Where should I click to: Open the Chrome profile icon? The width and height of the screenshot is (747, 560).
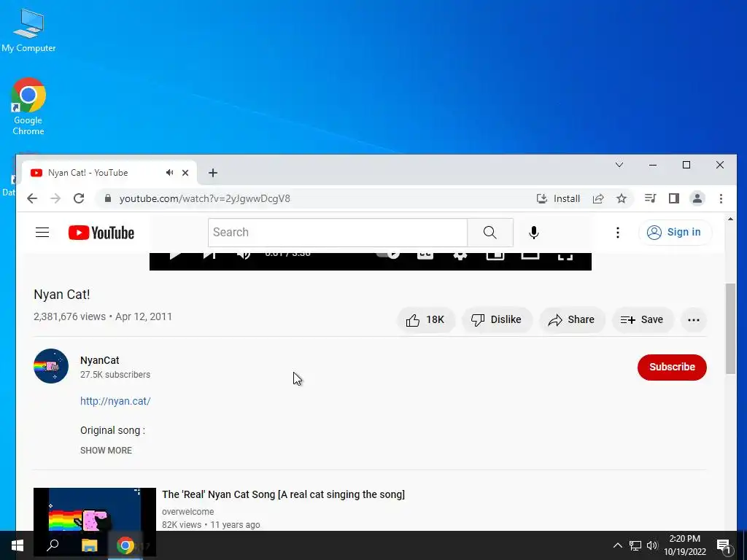697,198
